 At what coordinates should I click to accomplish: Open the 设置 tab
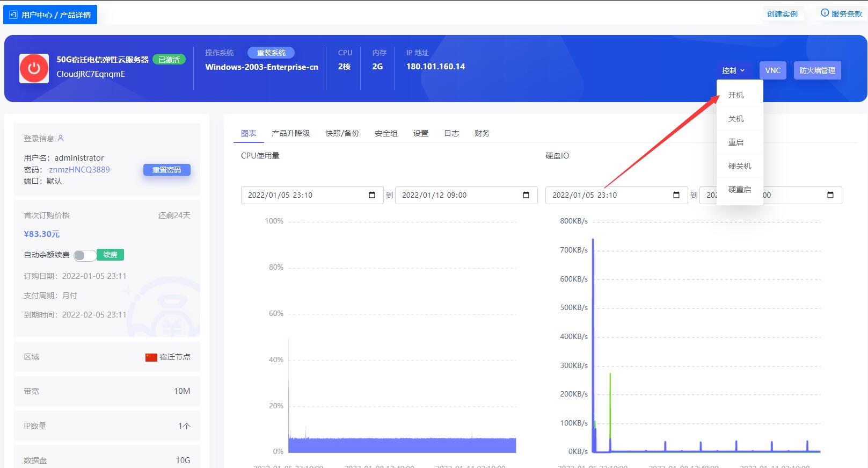(421, 133)
